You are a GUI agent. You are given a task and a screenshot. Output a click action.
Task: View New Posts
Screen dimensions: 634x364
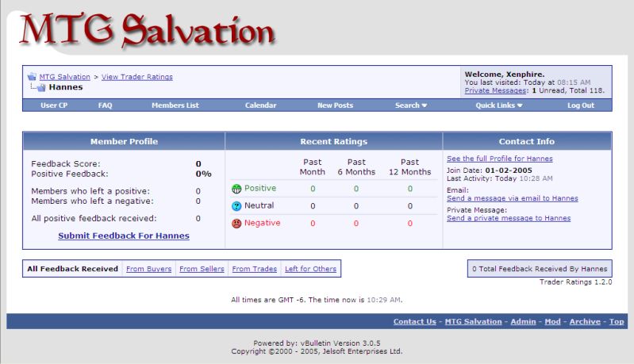335,105
